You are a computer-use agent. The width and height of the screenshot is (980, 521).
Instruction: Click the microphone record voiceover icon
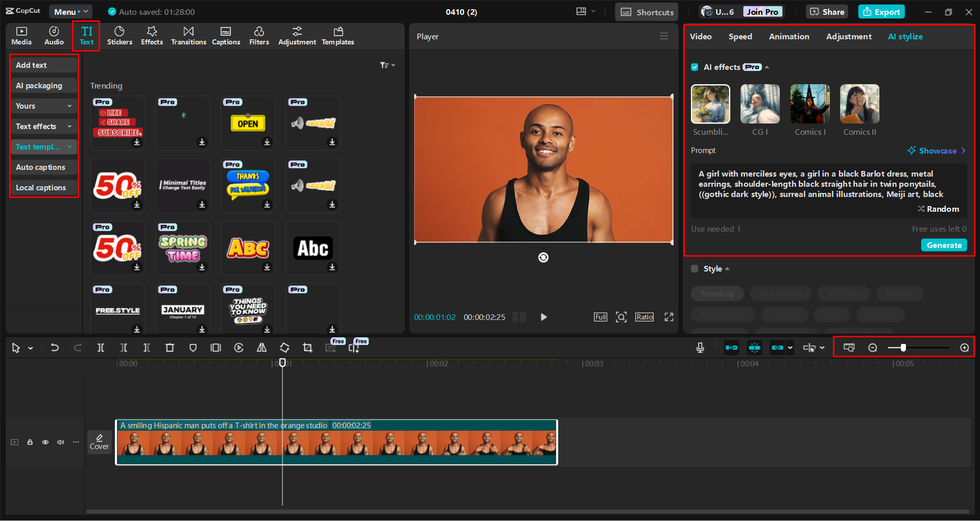pyautogui.click(x=700, y=348)
